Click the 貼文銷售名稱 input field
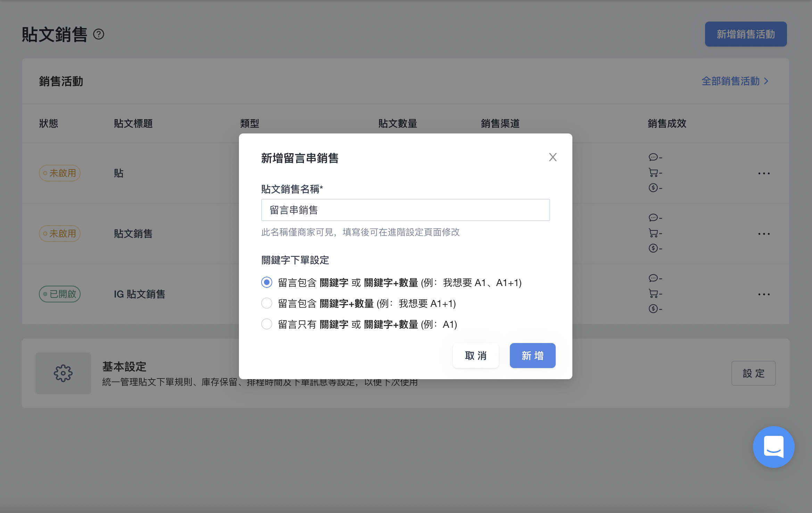The image size is (812, 513). click(405, 210)
